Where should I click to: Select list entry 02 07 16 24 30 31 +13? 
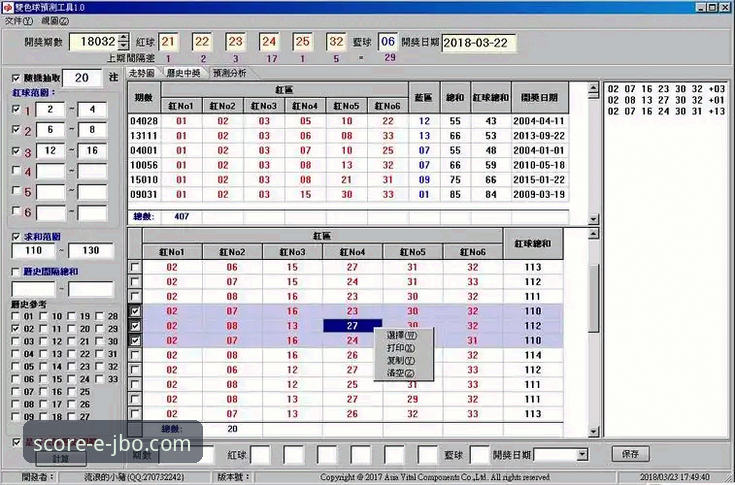click(666, 111)
